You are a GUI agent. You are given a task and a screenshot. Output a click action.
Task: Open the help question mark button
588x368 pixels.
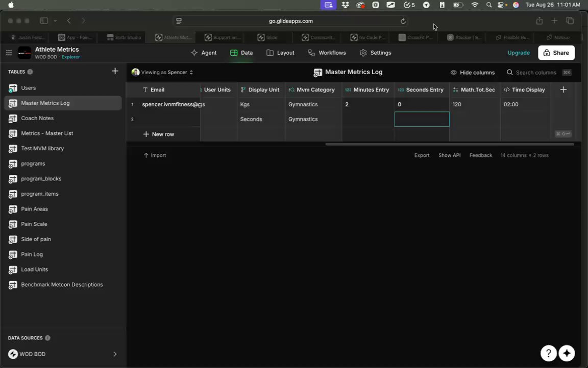click(548, 353)
